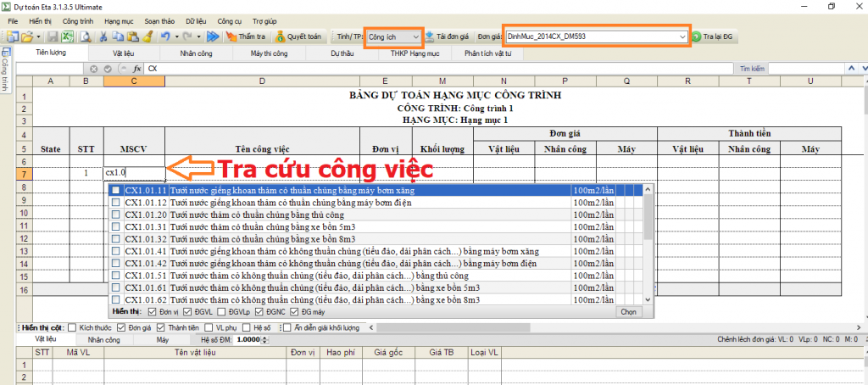Click the copy icon in toolbar

[x=118, y=36]
